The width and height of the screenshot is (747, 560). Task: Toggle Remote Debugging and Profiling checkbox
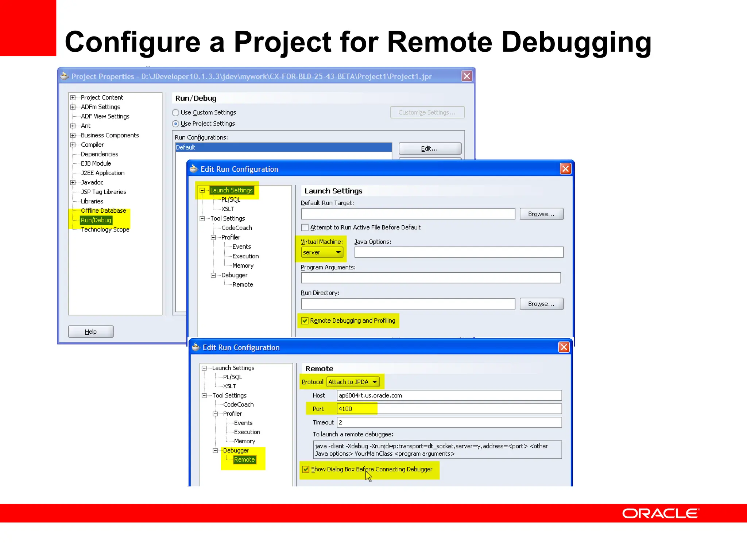click(305, 321)
